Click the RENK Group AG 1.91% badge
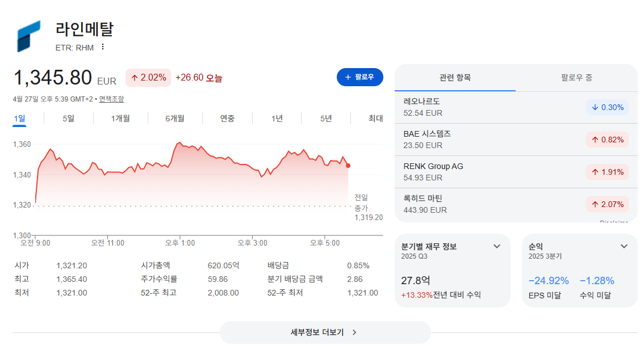The width and height of the screenshot is (644, 346). point(607,172)
